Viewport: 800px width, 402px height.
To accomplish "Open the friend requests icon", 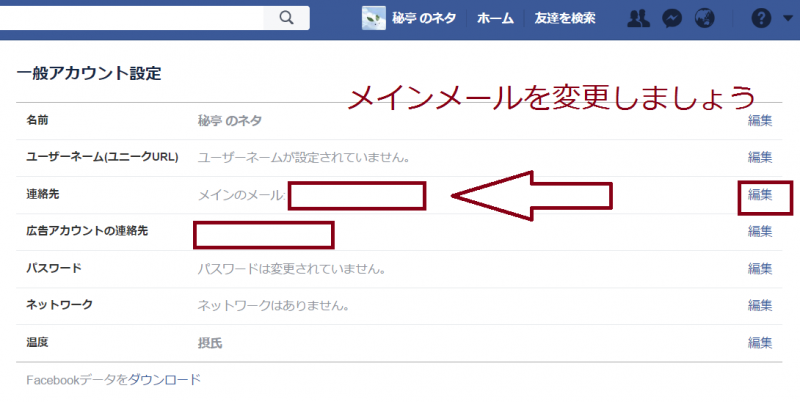I will [637, 18].
